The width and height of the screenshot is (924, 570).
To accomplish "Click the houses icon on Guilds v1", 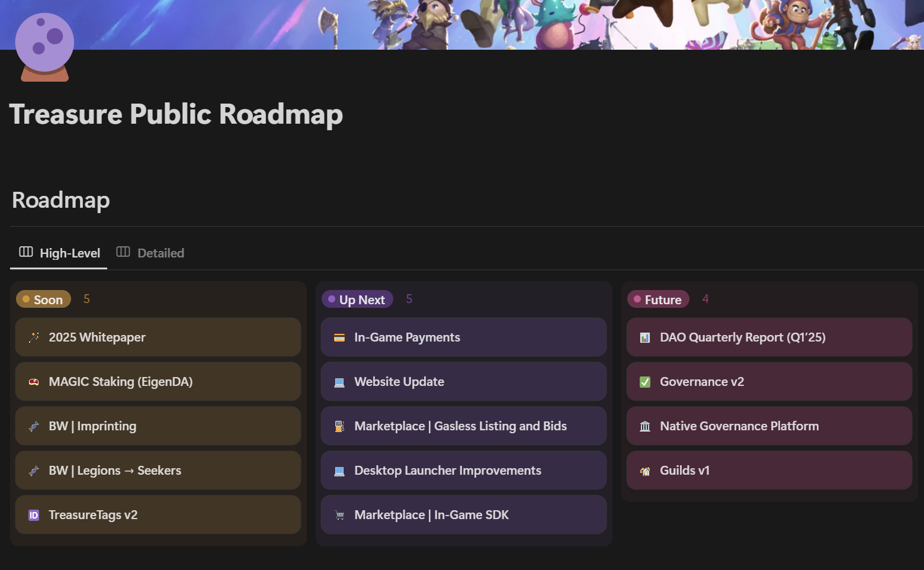I will [645, 471].
